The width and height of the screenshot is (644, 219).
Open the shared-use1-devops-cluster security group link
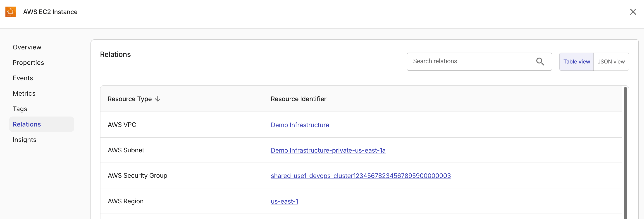pyautogui.click(x=360, y=176)
